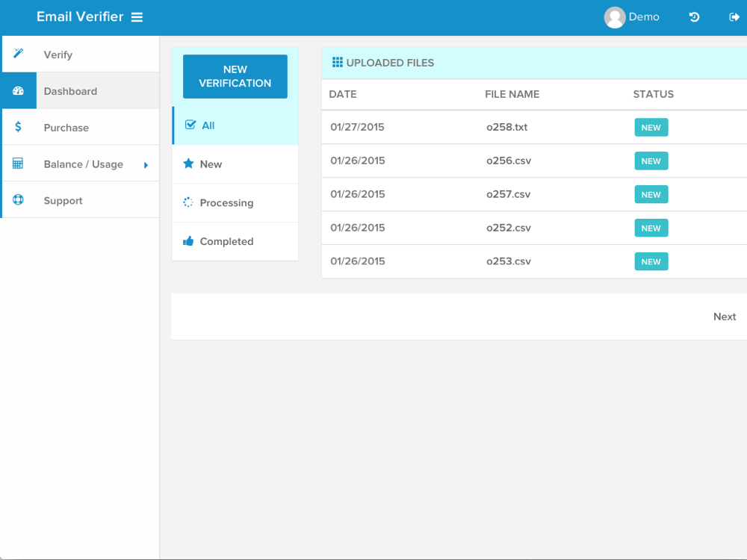The width and height of the screenshot is (747, 560).
Task: Select Balance / Usage menu item
Action: click(81, 164)
